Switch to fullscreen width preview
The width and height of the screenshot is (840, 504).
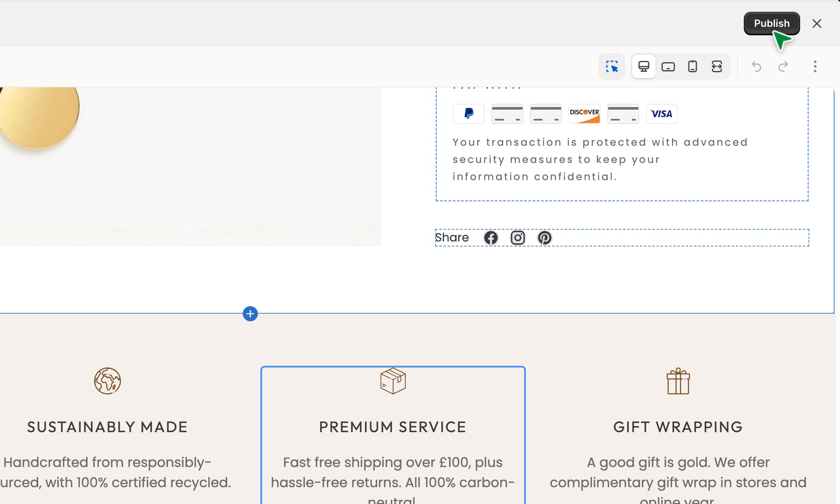[717, 66]
